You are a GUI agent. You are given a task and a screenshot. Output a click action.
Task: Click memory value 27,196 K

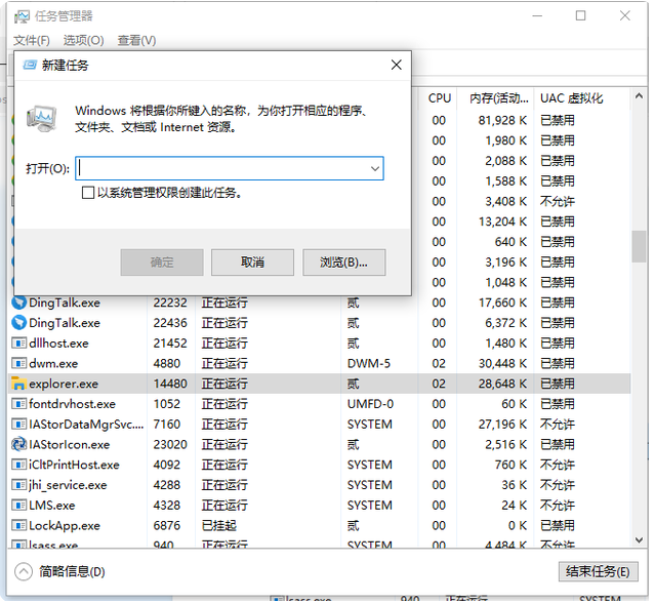point(502,424)
